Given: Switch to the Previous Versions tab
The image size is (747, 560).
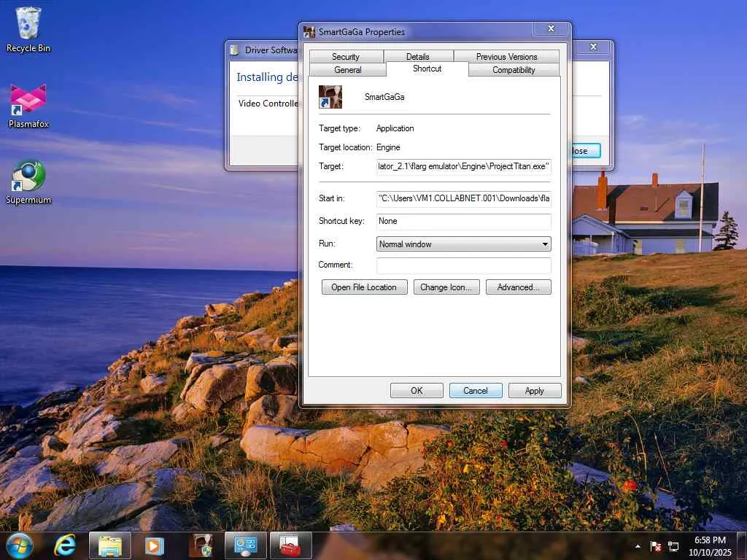Looking at the screenshot, I should pos(506,57).
